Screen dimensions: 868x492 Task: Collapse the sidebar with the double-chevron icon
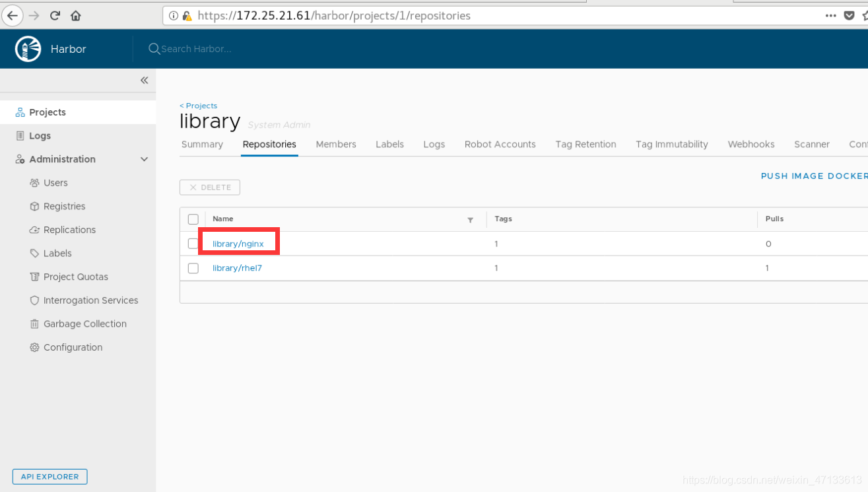[144, 81]
